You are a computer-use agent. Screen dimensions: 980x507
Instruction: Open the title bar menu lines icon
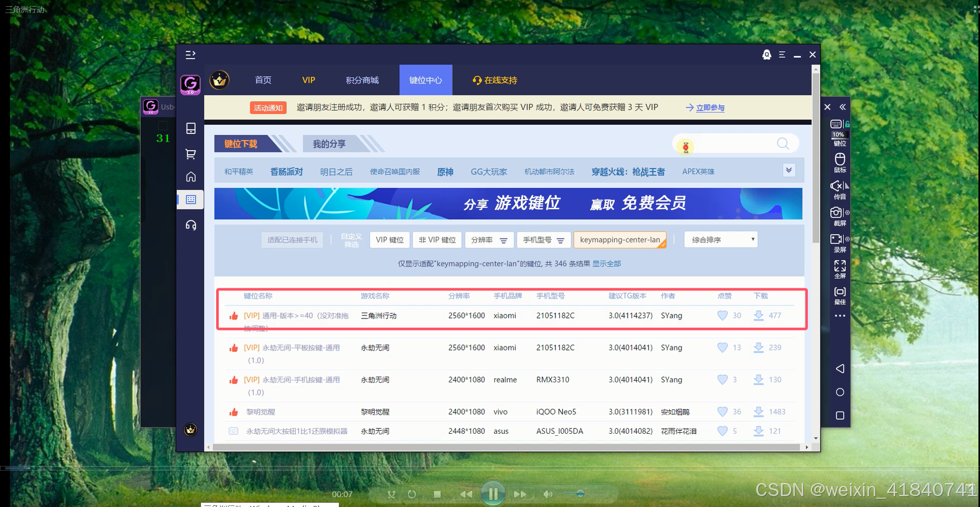[782, 55]
